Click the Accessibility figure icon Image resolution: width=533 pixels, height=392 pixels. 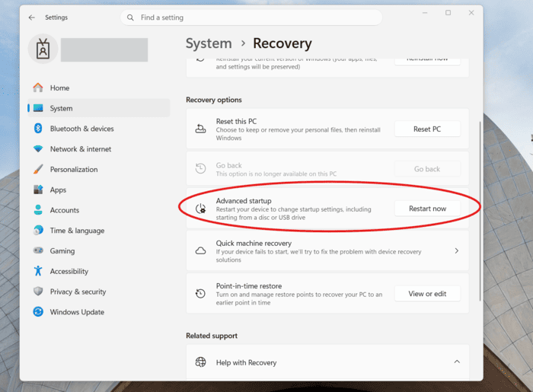38,271
